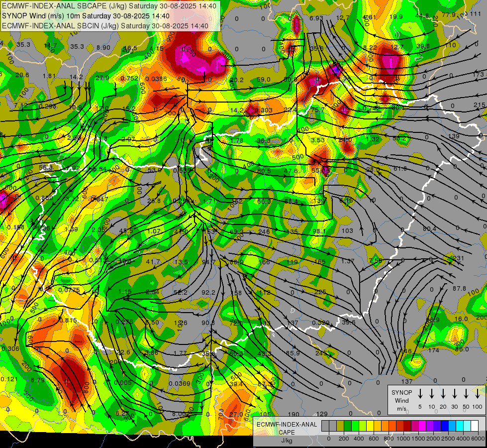
Task: Pick the pure blue CAPE legend swatch
Action: click(444, 426)
